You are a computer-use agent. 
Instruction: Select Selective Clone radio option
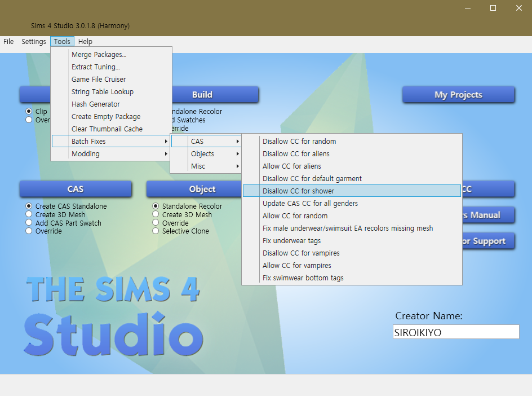click(180, 231)
